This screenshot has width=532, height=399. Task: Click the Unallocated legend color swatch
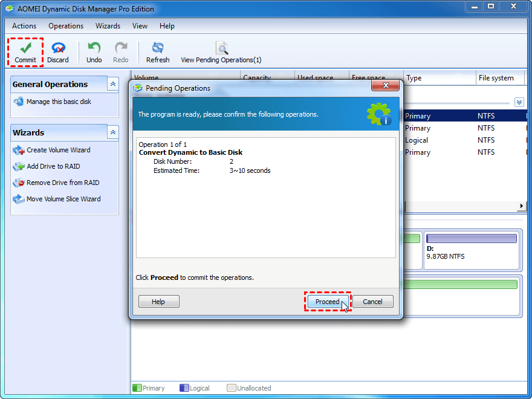[232, 388]
